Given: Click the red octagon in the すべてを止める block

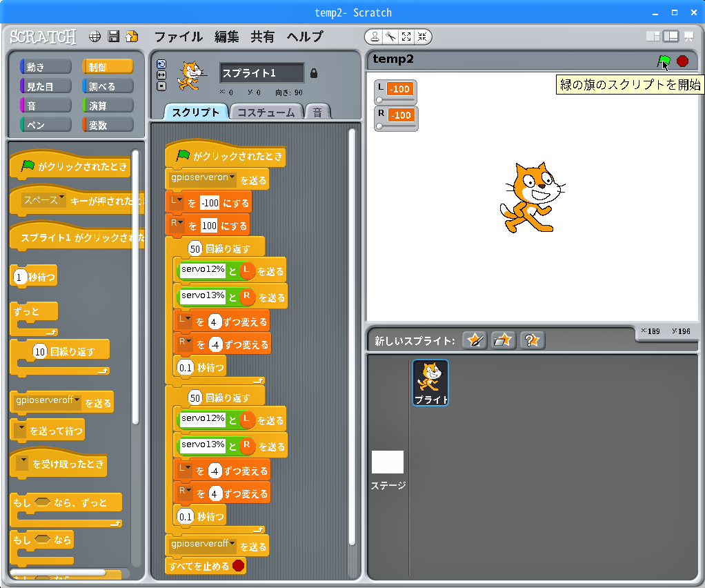Looking at the screenshot, I should 238,565.
